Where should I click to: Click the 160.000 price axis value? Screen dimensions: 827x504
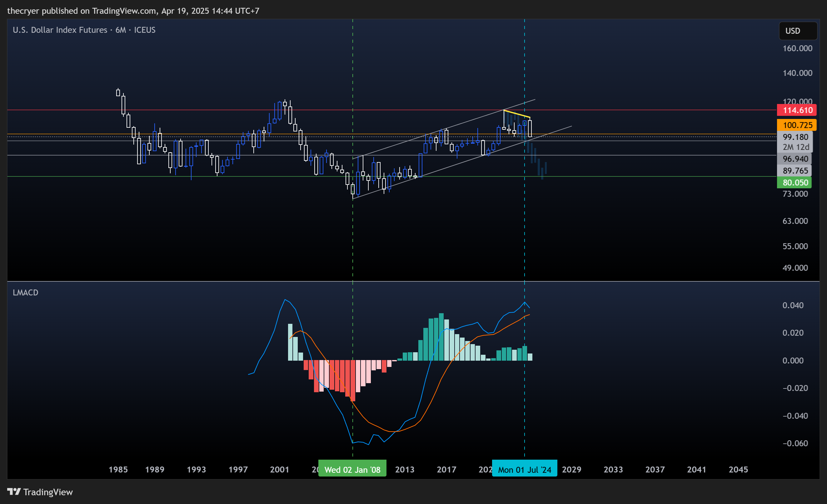797,48
